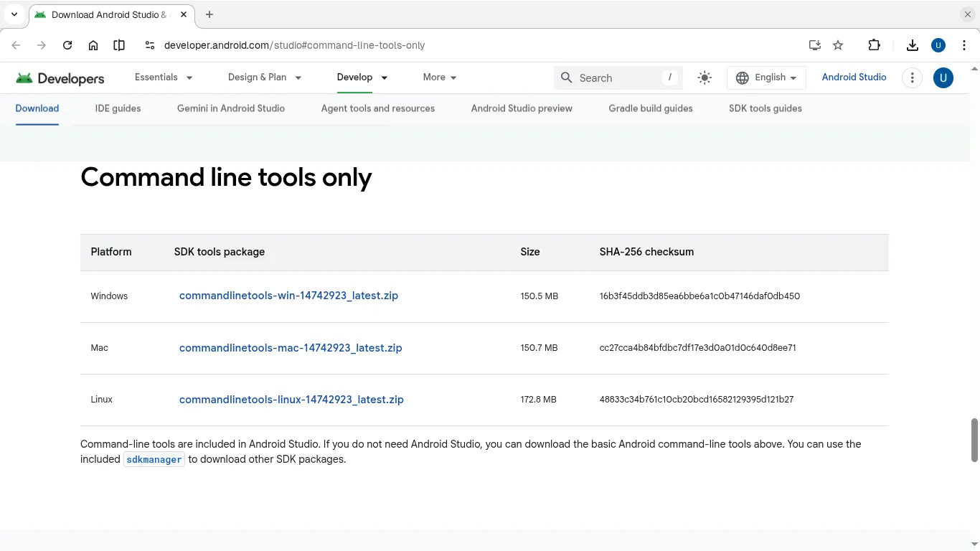980x551 pixels.
Task: Open the sdkmanager documentation link
Action: 154,459
